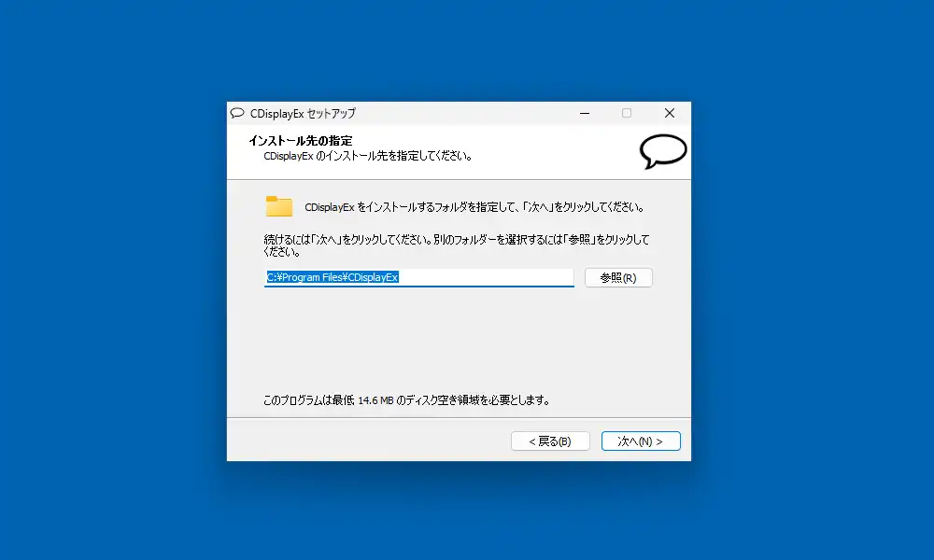Click the instruction text beside the folder icon
Screen dimensions: 934x560
474,207
